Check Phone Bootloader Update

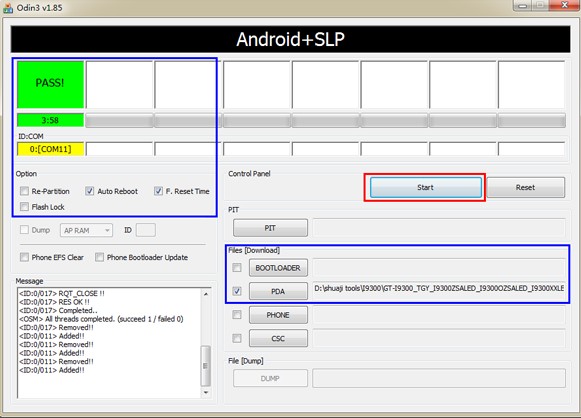point(99,257)
